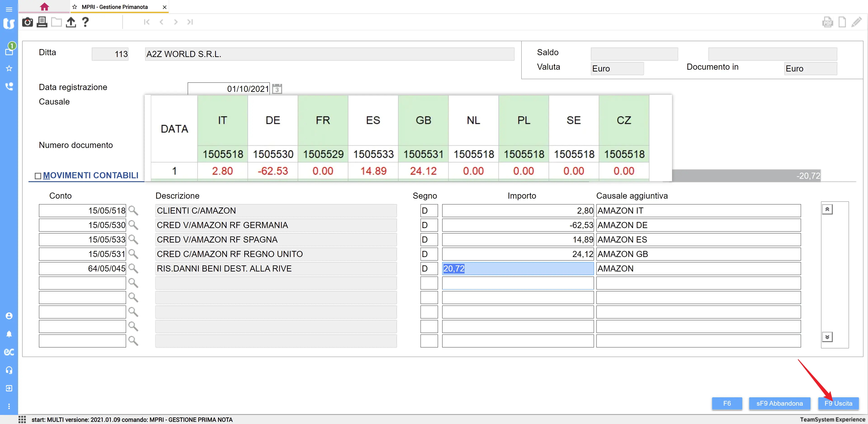Open the help question mark icon
Viewport: 868px width, 424px height.
pos(85,22)
